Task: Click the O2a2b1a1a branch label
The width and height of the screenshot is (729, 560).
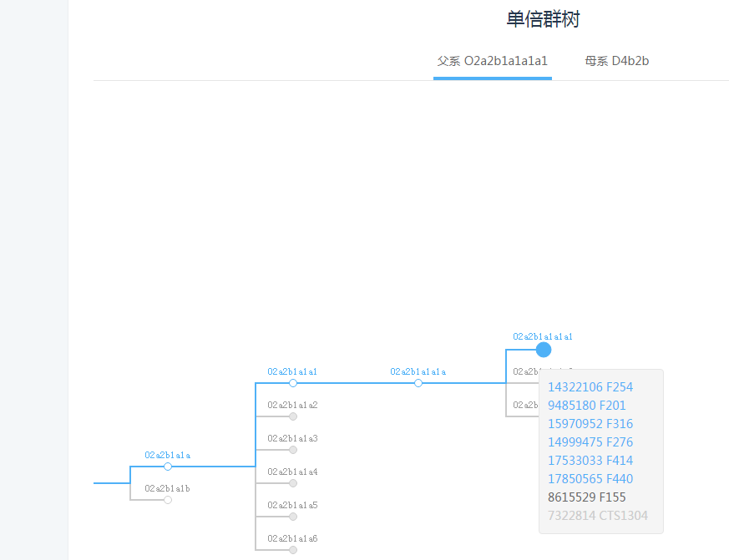Action: (x=167, y=456)
